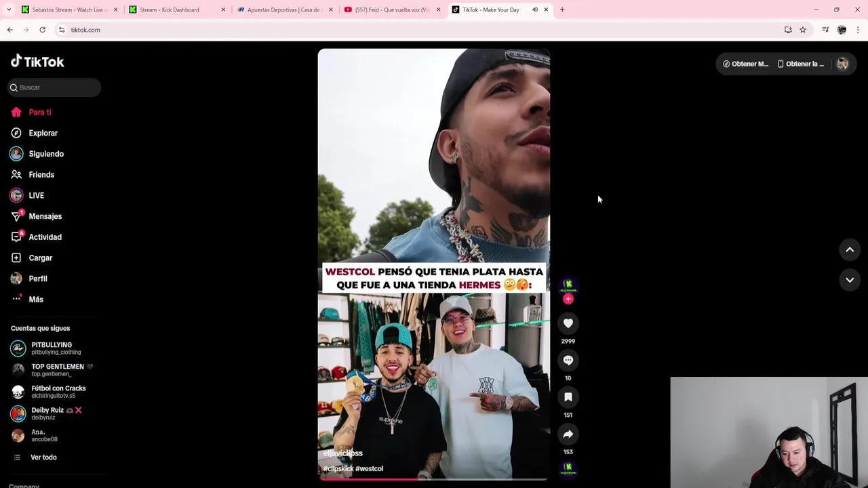This screenshot has width=868, height=488.
Task: Open Ana. ancobe08 account
Action: (x=56, y=435)
